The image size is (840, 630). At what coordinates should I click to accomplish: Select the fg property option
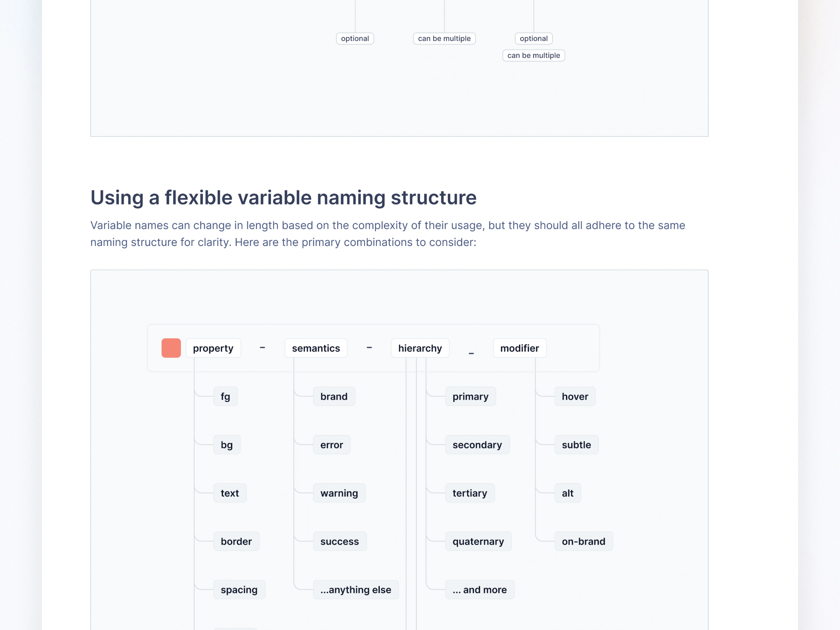pyautogui.click(x=225, y=396)
